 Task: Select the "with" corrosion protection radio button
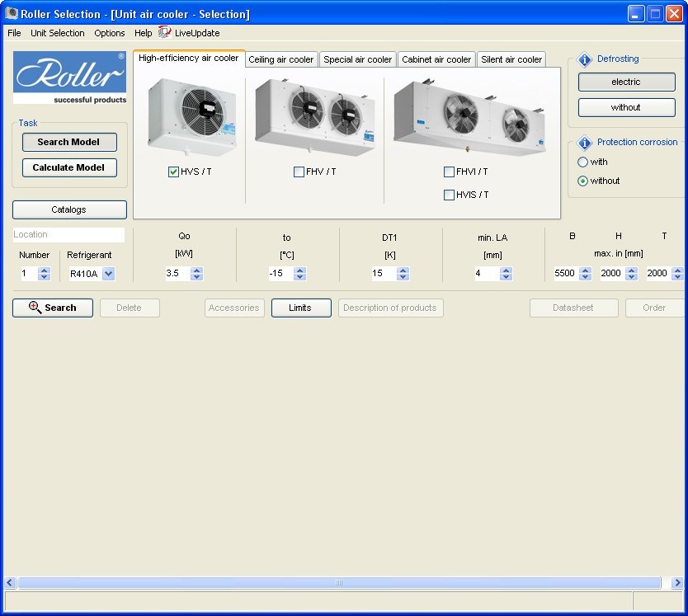pos(582,162)
